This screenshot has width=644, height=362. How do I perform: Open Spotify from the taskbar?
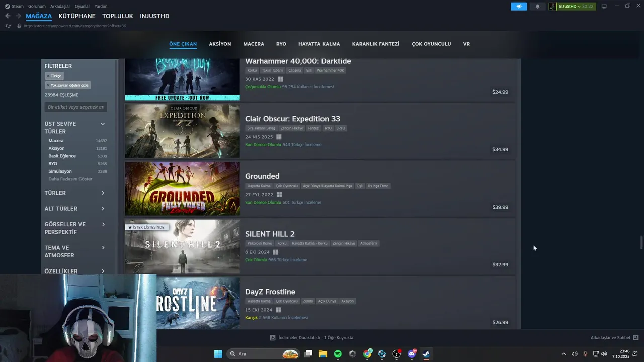click(x=338, y=354)
